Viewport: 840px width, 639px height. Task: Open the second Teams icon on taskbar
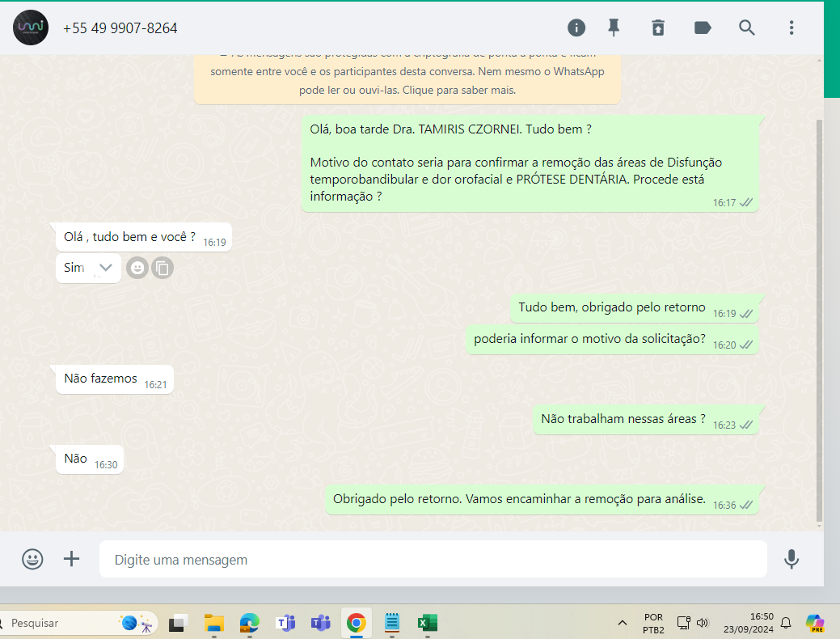tap(320, 623)
